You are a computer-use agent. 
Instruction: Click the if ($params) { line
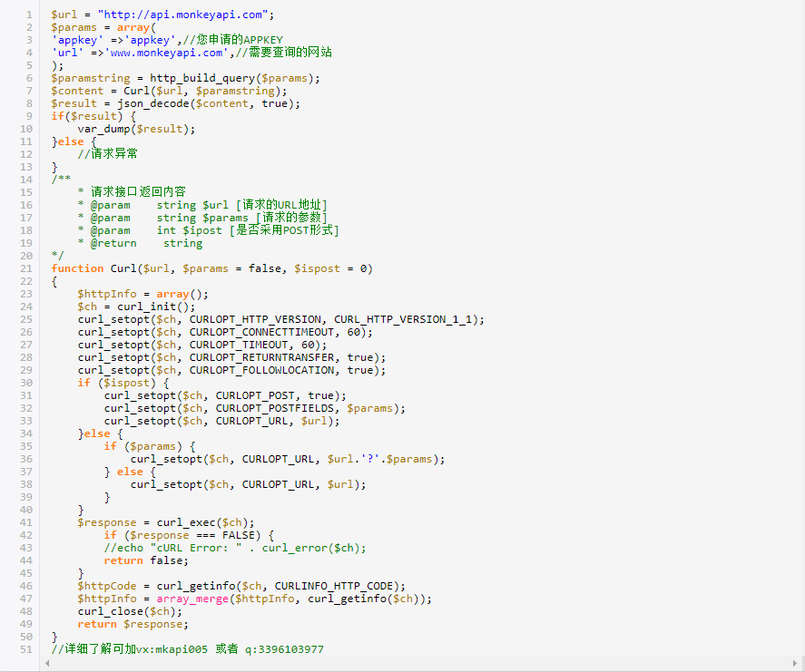coord(150,446)
